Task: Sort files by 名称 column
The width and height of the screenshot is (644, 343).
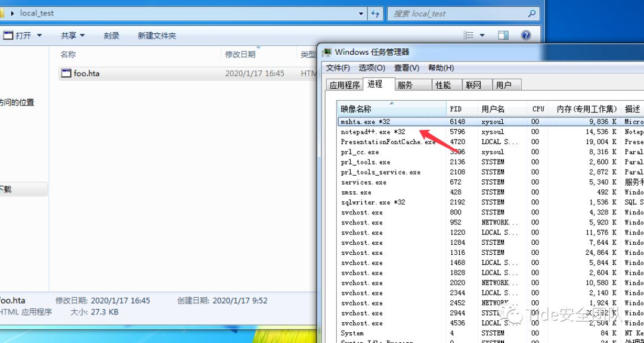Action: point(68,54)
